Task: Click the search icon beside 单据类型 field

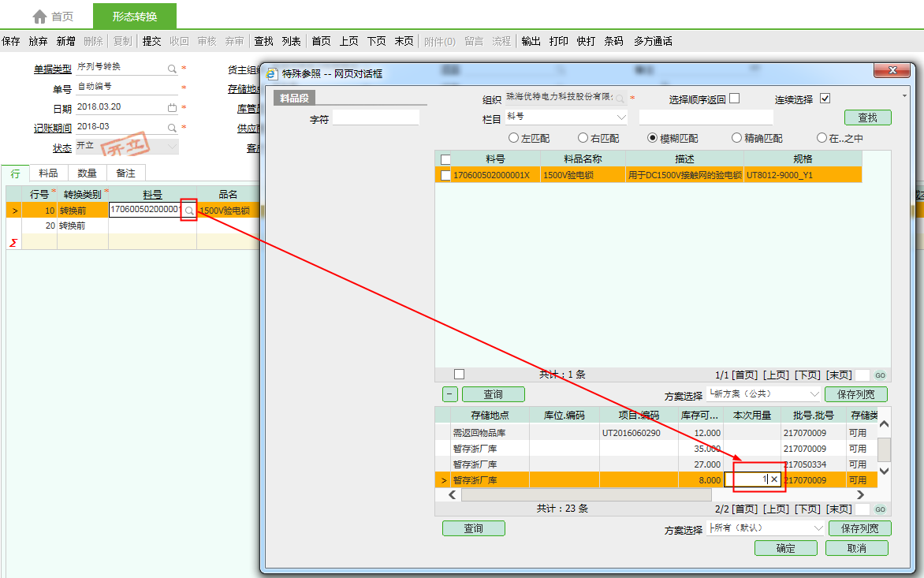Action: 172,69
